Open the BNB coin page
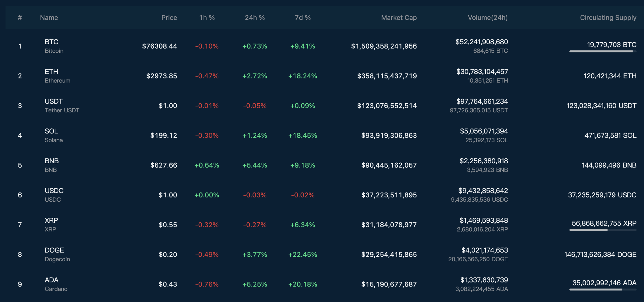This screenshot has height=302, width=644. [52, 165]
